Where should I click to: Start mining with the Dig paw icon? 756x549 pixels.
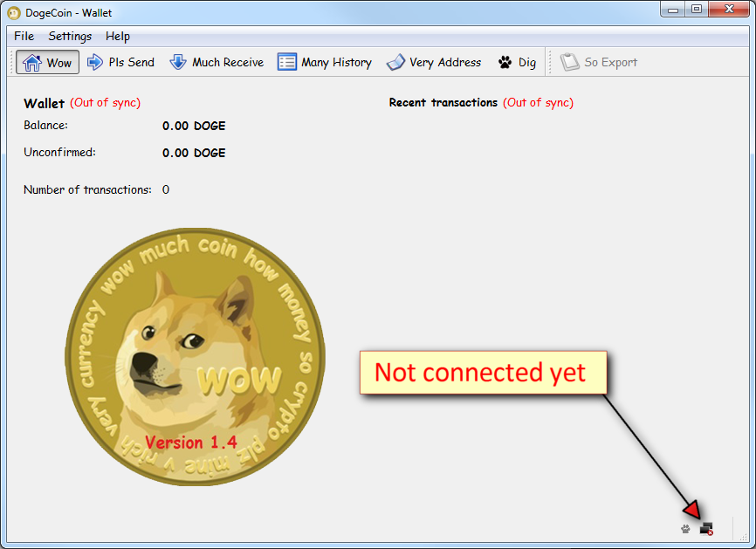point(503,62)
